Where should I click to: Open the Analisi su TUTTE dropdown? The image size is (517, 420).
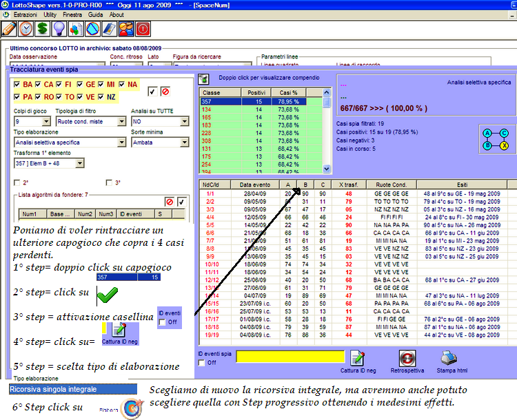pyautogui.click(x=184, y=122)
